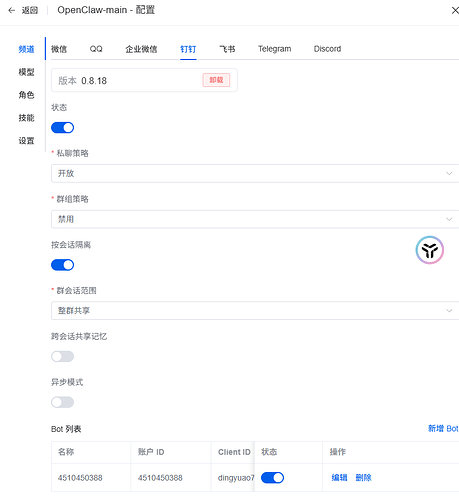Toggle the bot status switch in the table row
The height and width of the screenshot is (500, 459).
pyautogui.click(x=272, y=478)
